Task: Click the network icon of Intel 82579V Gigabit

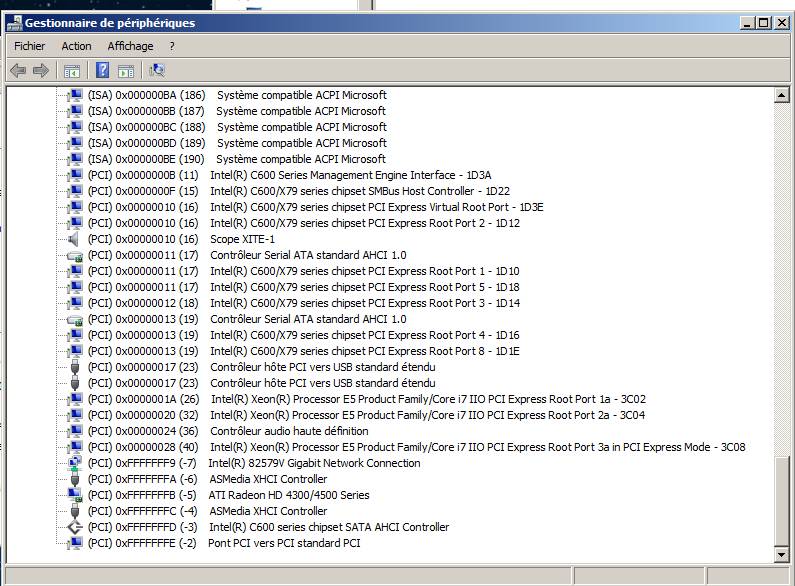Action: point(75,463)
